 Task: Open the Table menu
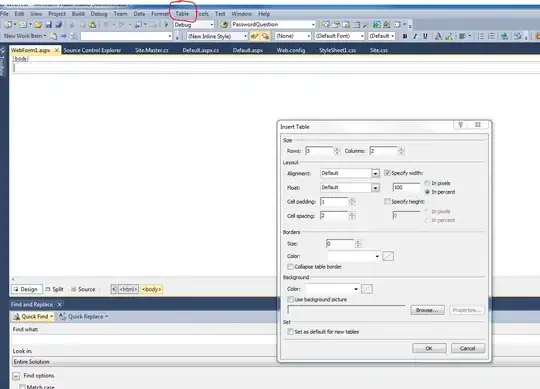click(x=182, y=14)
